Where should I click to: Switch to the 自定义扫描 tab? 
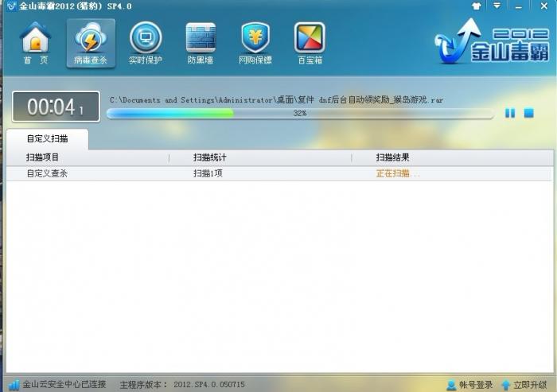(47, 139)
